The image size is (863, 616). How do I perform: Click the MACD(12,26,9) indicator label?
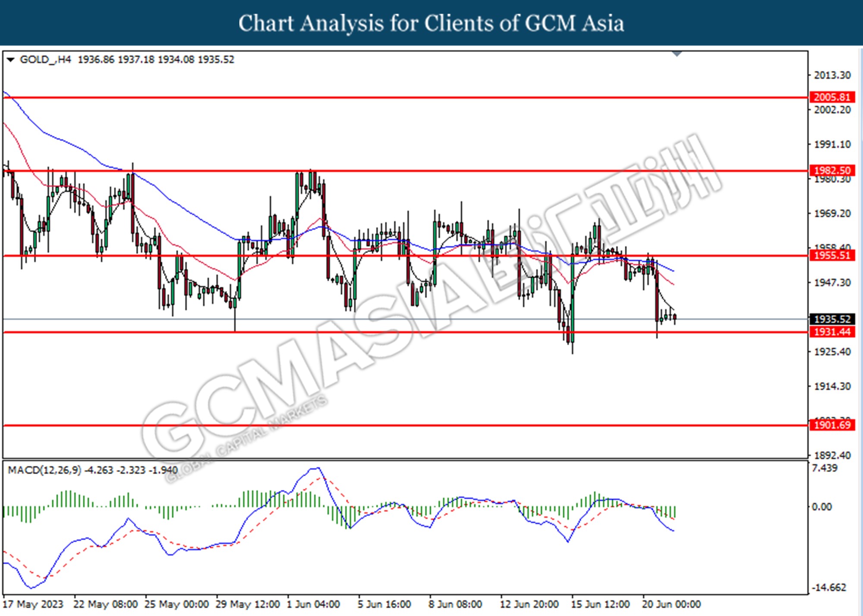(x=44, y=470)
